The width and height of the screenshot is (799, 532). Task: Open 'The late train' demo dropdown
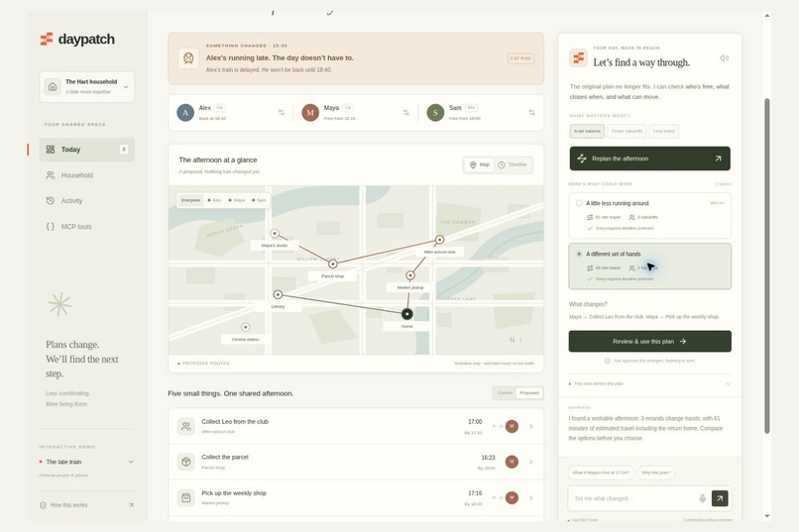[x=86, y=462]
